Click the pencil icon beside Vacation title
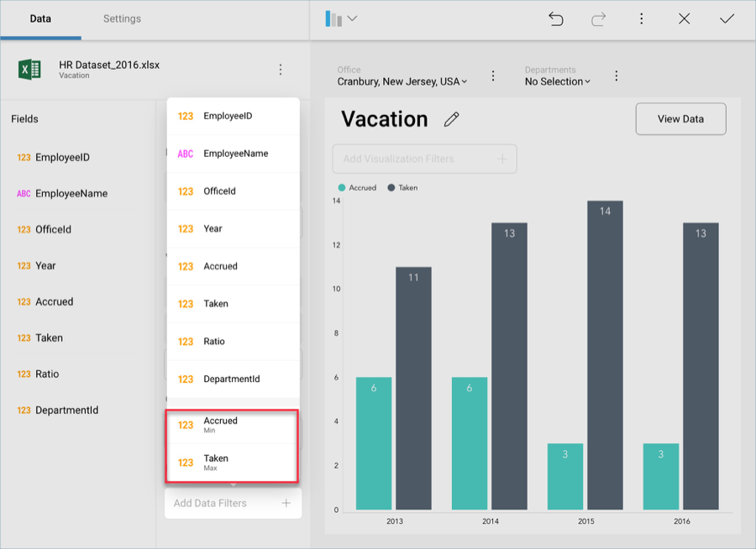756x549 pixels. click(x=452, y=119)
